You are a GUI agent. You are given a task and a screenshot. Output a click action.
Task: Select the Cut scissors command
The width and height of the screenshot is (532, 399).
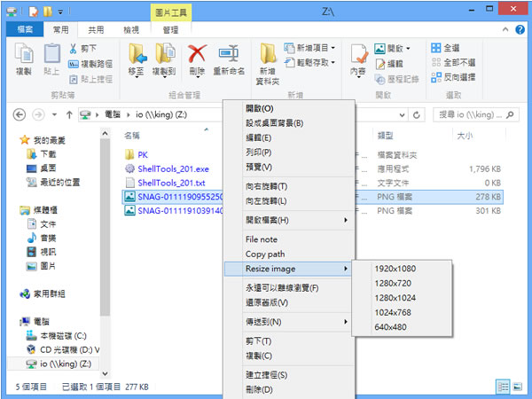(83, 49)
